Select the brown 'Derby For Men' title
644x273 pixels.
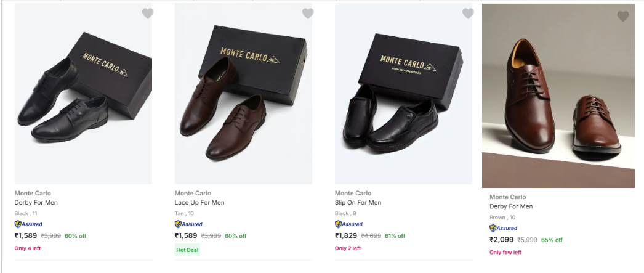[x=511, y=206]
